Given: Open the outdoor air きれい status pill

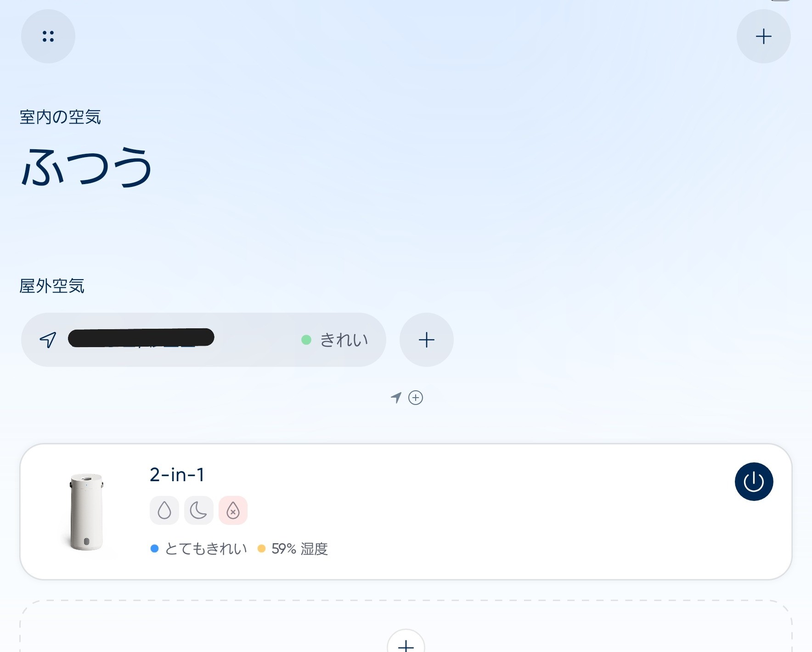Looking at the screenshot, I should pyautogui.click(x=203, y=340).
